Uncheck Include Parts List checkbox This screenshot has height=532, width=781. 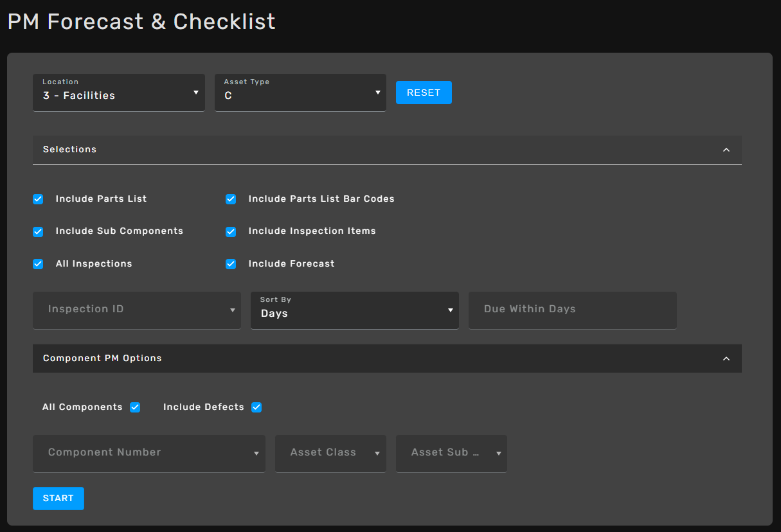(38, 199)
